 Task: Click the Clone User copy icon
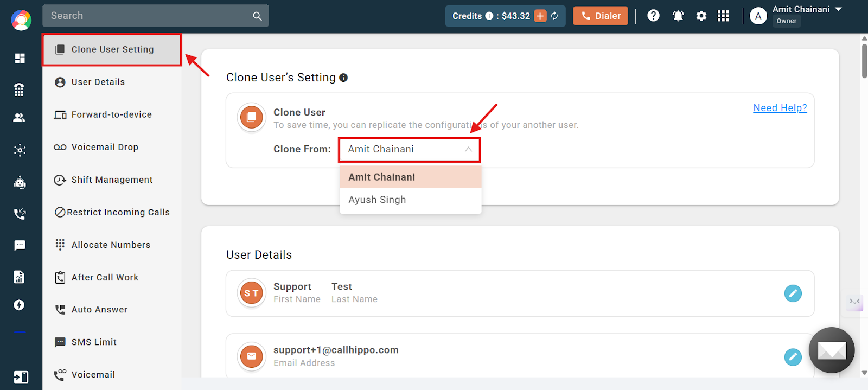point(252,117)
